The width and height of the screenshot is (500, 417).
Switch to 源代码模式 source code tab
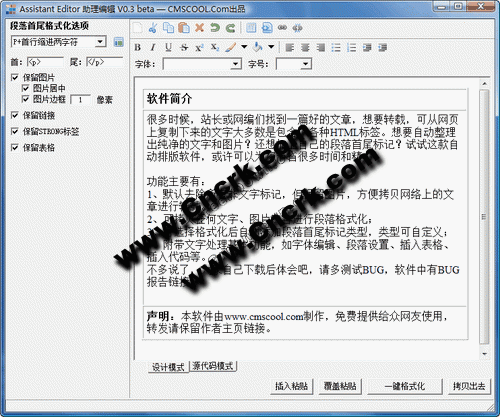click(x=213, y=366)
